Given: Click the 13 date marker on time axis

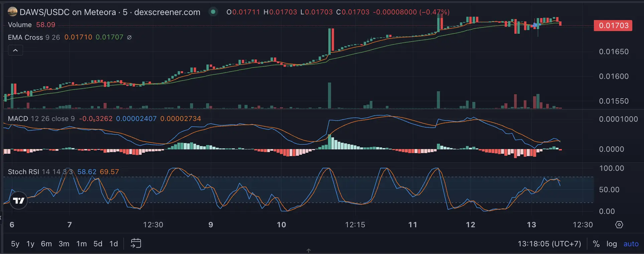Looking at the screenshot, I should (x=531, y=225).
